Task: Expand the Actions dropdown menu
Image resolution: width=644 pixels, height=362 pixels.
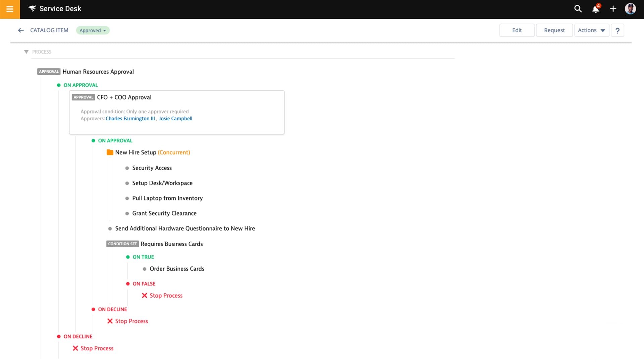Action: 591,31
